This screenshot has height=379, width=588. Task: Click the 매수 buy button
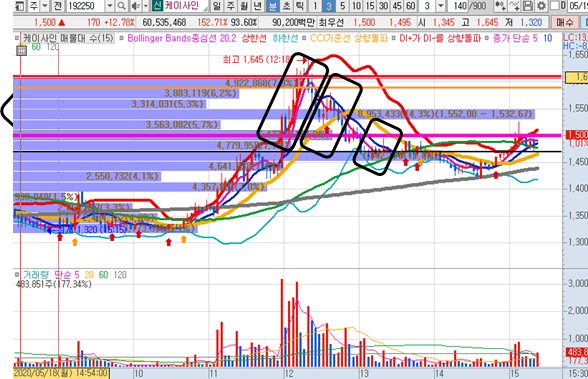[x=565, y=22]
